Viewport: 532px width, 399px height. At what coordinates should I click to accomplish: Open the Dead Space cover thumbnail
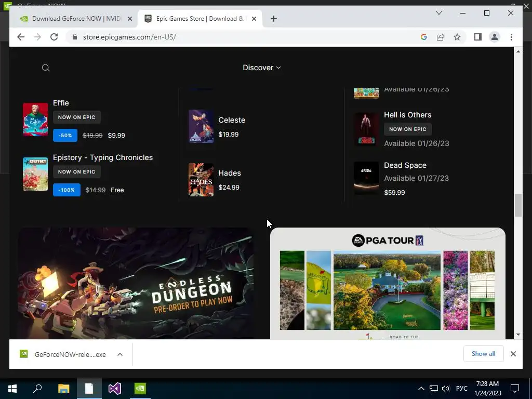[x=366, y=178]
